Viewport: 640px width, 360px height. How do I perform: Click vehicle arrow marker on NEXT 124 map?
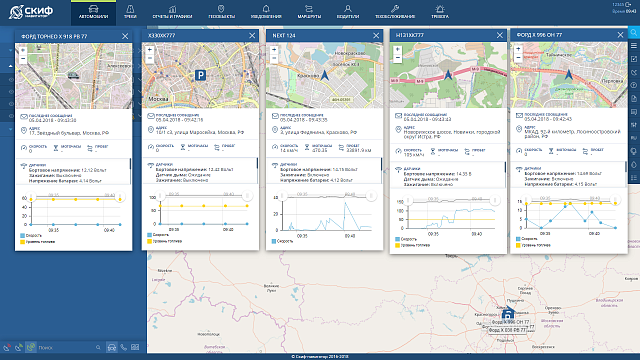tap(324, 75)
